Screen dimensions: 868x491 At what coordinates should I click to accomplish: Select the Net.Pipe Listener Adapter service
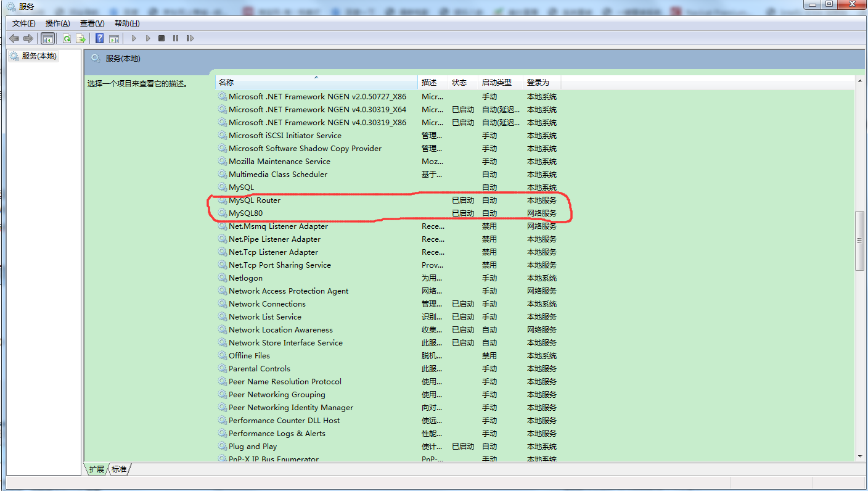click(x=388, y=239)
